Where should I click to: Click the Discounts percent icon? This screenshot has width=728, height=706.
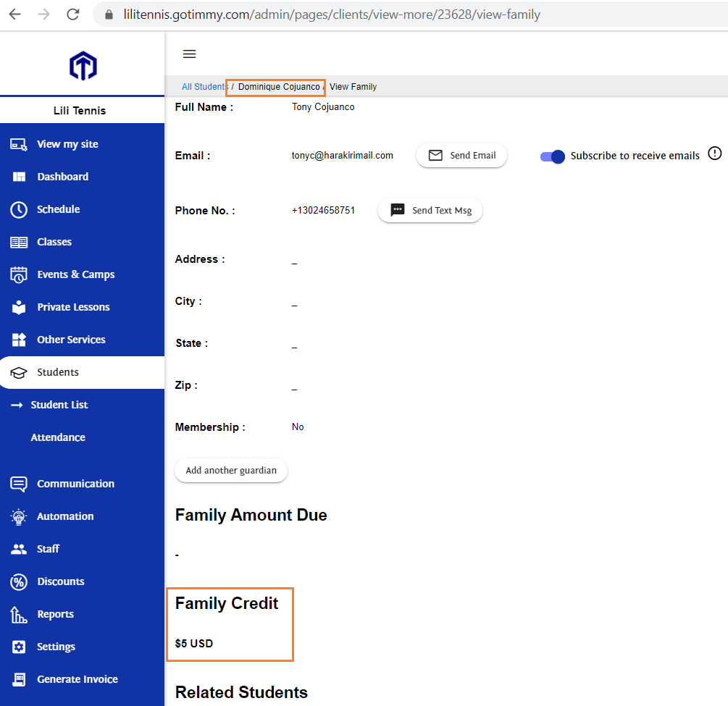click(x=19, y=581)
